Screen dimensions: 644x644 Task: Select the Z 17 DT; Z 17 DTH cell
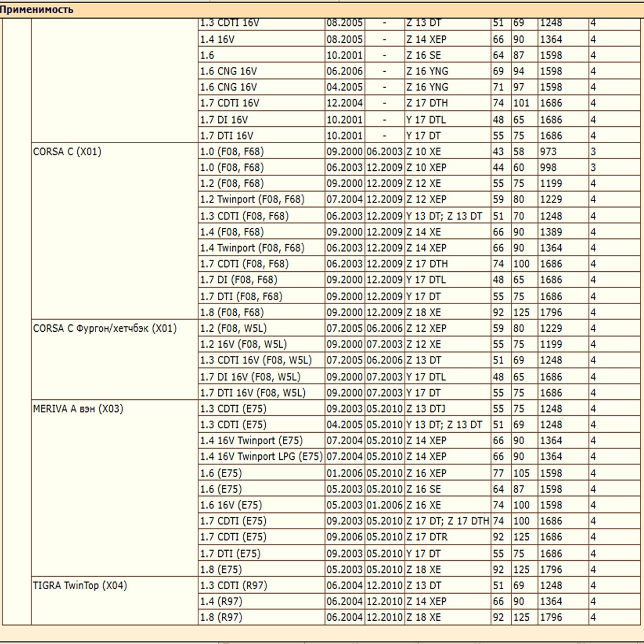tap(448, 521)
